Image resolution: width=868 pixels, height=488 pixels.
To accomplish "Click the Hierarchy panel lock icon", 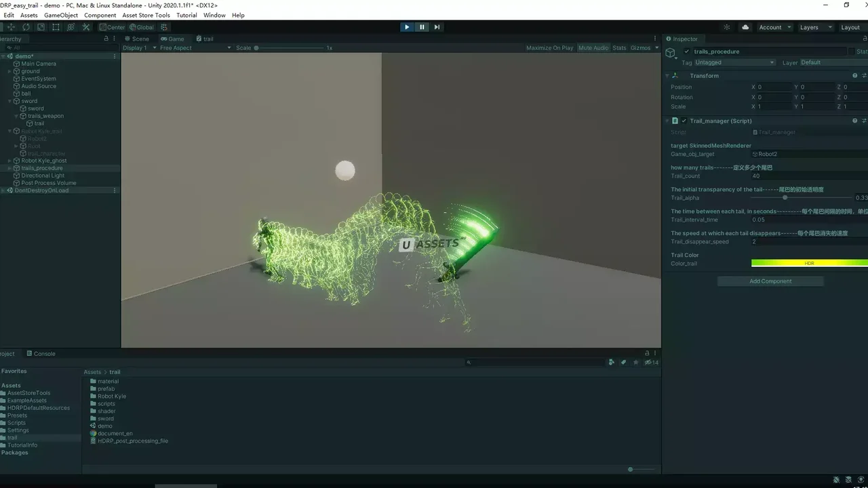I will [x=106, y=39].
